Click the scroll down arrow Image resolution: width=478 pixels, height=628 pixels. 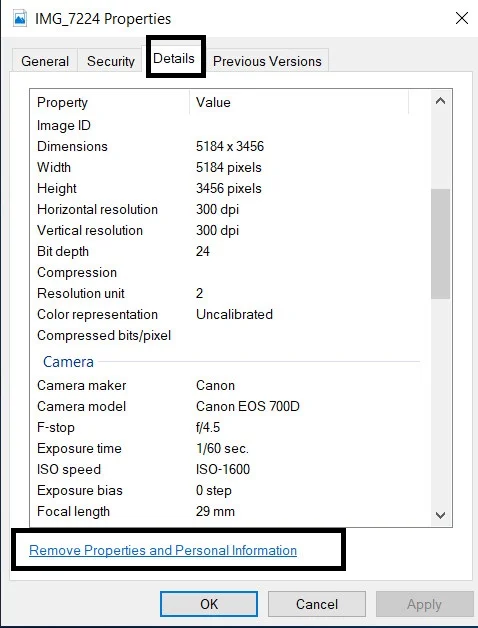(x=440, y=515)
